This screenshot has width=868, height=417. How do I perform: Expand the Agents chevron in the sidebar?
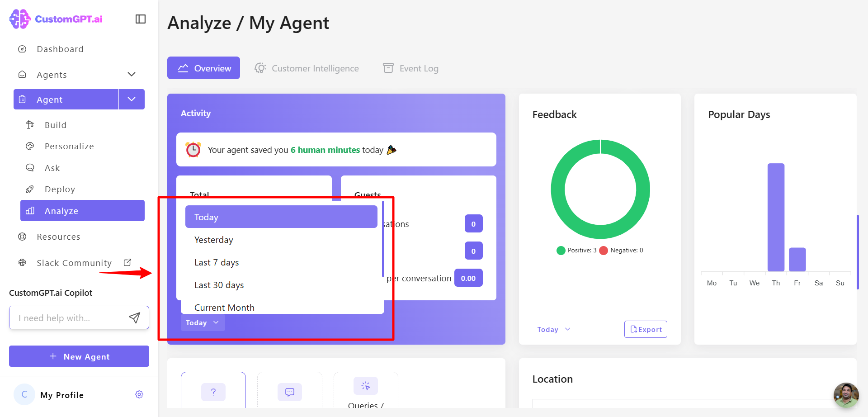click(x=132, y=74)
